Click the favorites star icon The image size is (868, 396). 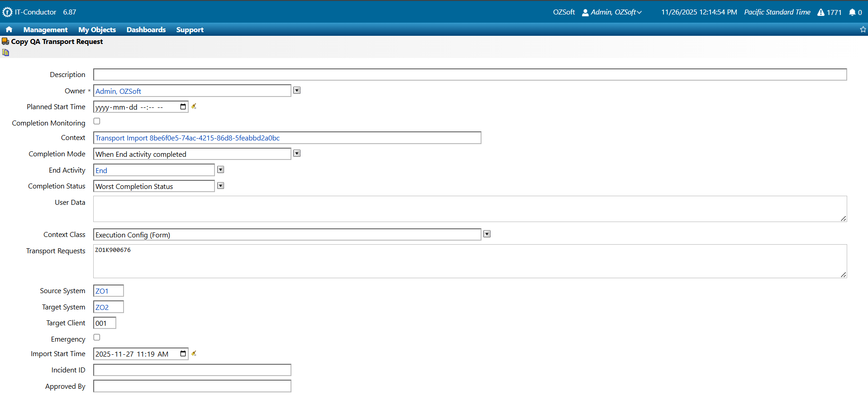click(863, 29)
